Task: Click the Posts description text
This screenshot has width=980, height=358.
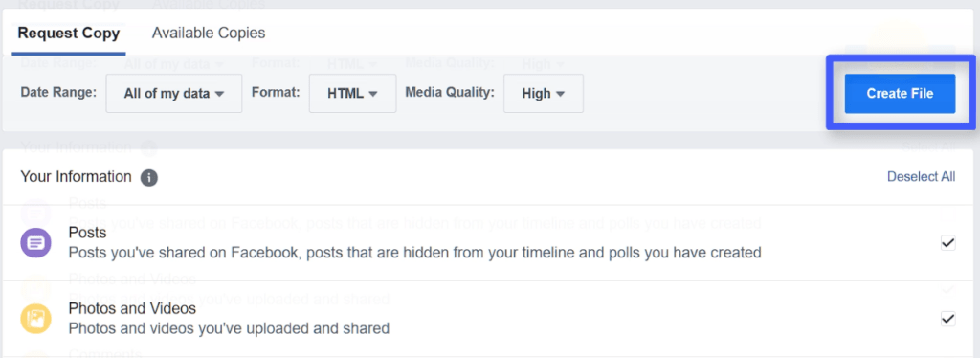Action: 414,253
